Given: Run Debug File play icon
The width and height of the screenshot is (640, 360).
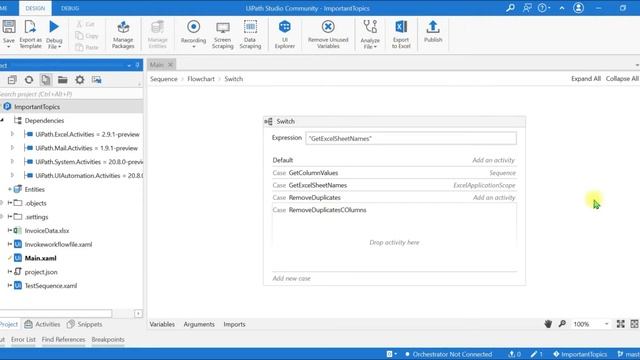Looking at the screenshot, I should [x=54, y=27].
